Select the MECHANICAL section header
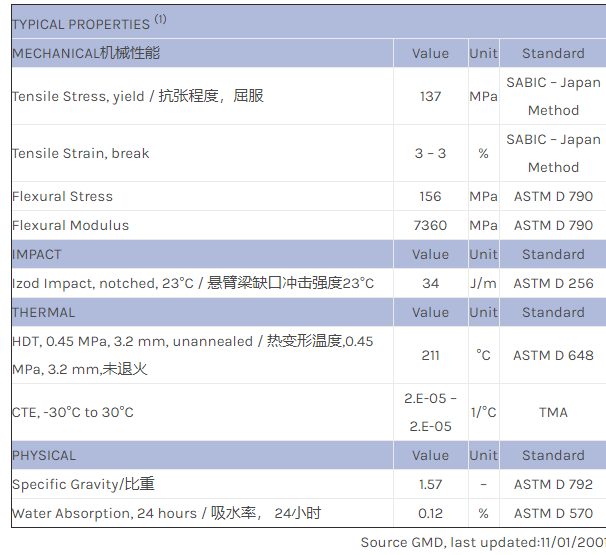Viewport: 606px width, 555px height. [x=85, y=53]
